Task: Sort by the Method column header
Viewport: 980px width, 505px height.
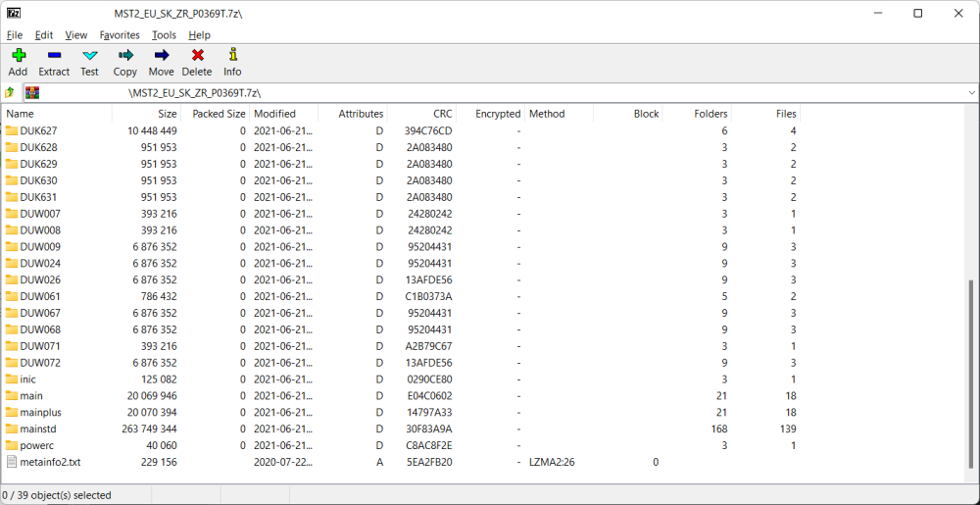Action: 560,114
